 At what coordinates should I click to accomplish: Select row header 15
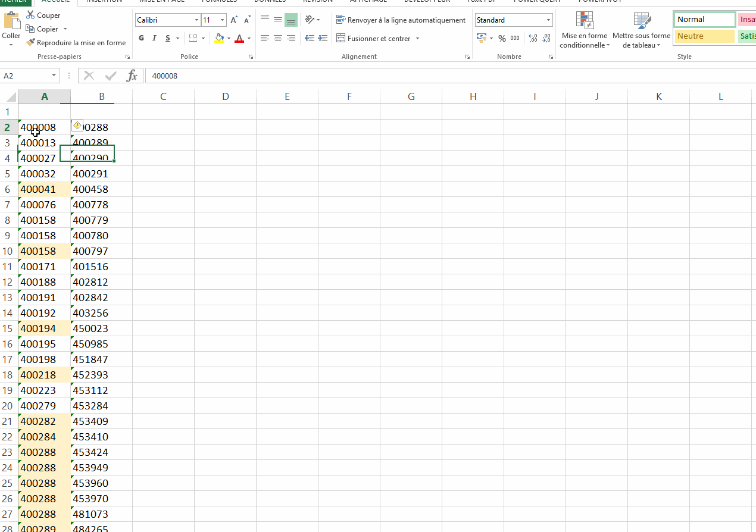tap(9, 328)
